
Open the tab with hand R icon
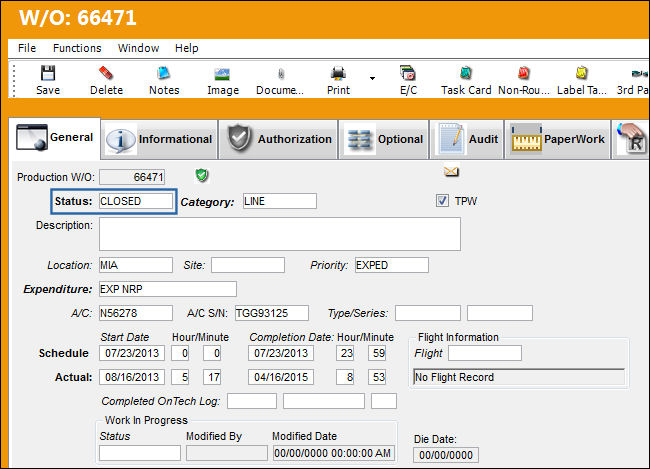pyautogui.click(x=631, y=139)
